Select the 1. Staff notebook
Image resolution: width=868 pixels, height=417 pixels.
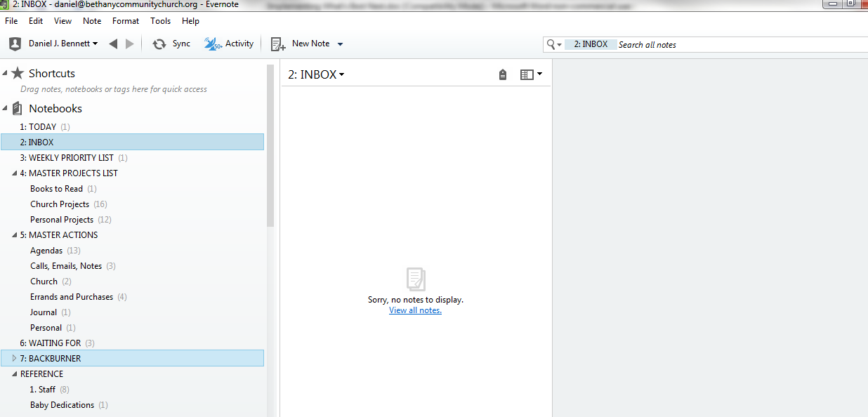point(133,390)
